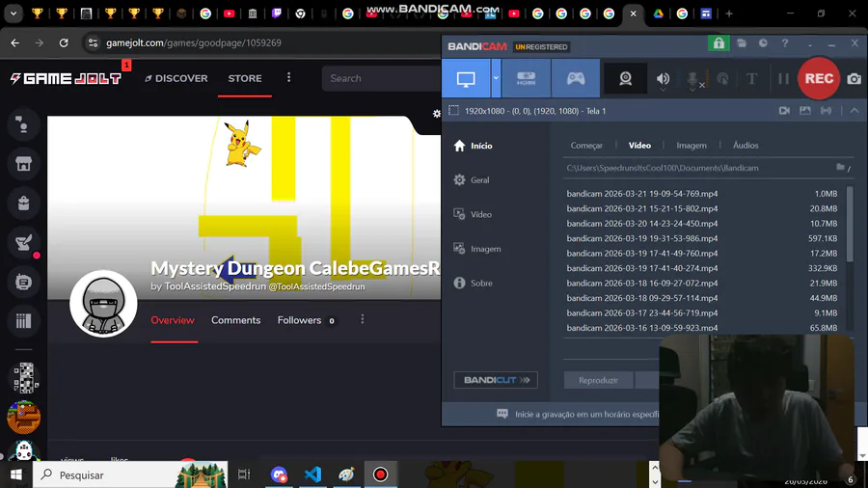The height and width of the screenshot is (488, 868).
Task: Open the Sobre section
Action: click(x=473, y=283)
